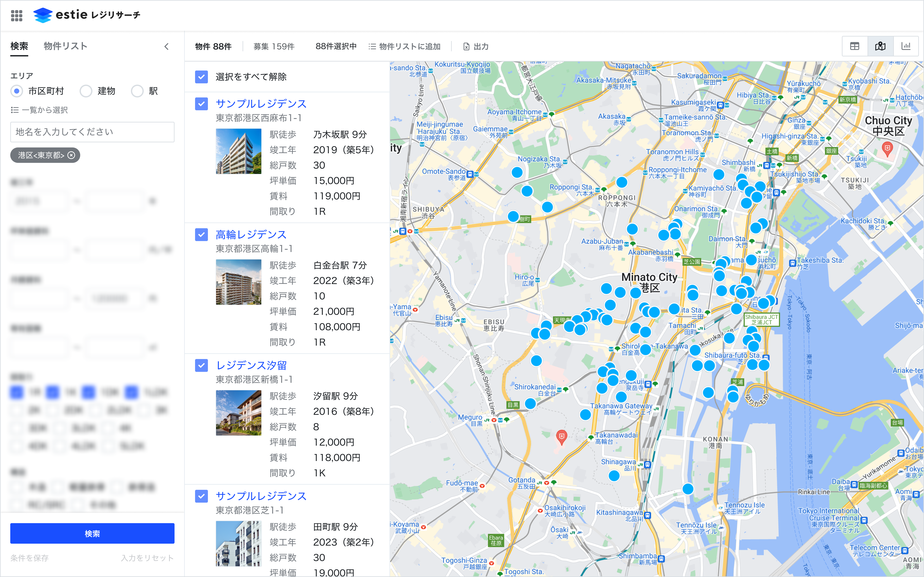The image size is (924, 577).
Task: Open the 募集 159件 tab
Action: coord(274,46)
